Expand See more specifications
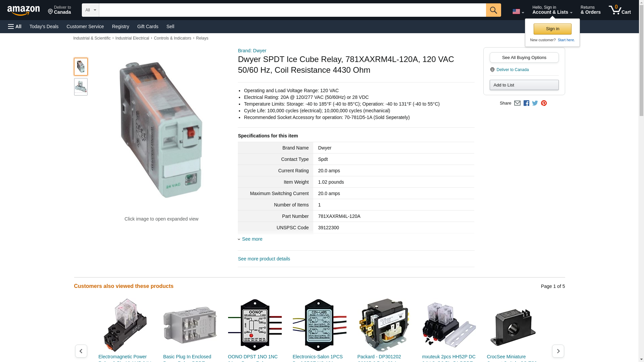The image size is (644, 362). pos(252,239)
